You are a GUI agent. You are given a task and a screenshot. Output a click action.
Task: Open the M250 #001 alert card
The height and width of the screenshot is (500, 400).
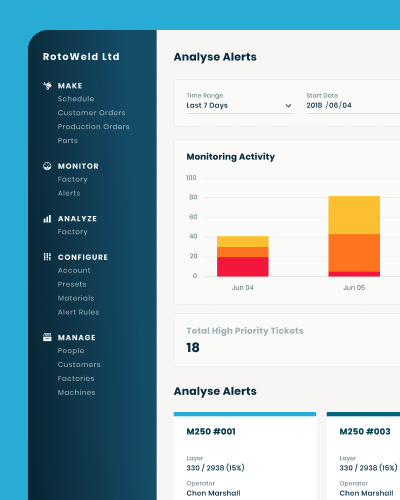(245, 456)
